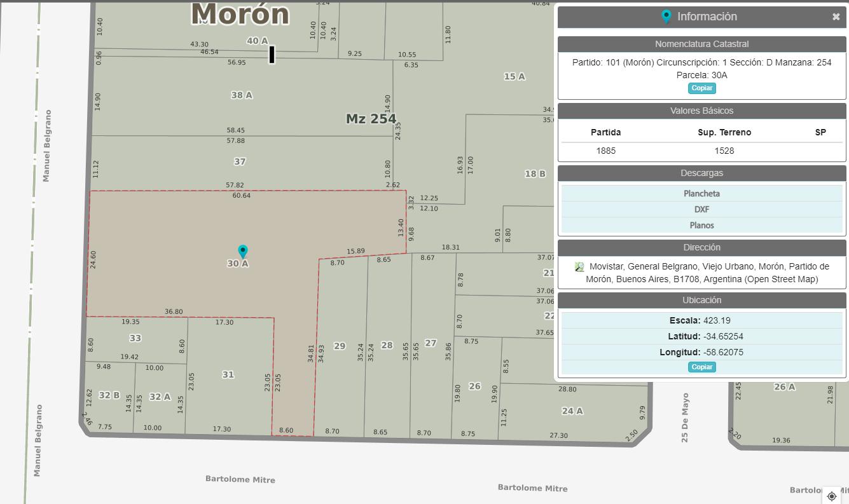The height and width of the screenshot is (504, 849).
Task: Download the DXF file
Action: [x=701, y=210]
